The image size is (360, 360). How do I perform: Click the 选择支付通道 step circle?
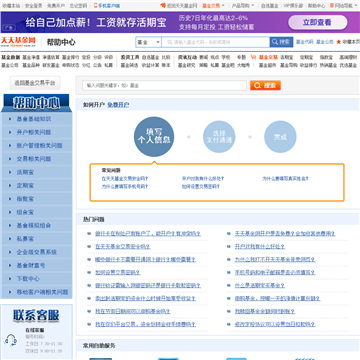coord(219,137)
